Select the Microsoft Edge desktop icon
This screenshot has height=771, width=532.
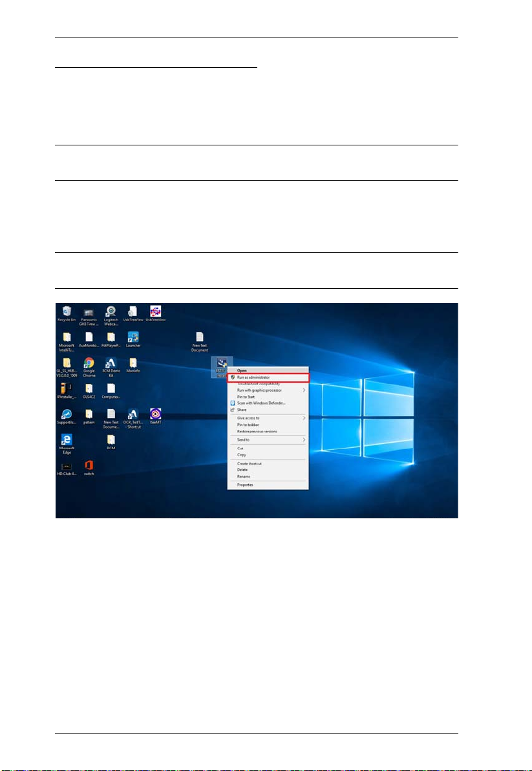tap(67, 445)
